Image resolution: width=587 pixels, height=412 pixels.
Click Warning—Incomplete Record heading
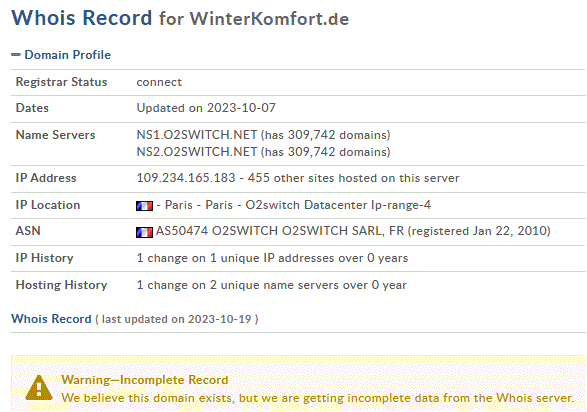coord(145,380)
